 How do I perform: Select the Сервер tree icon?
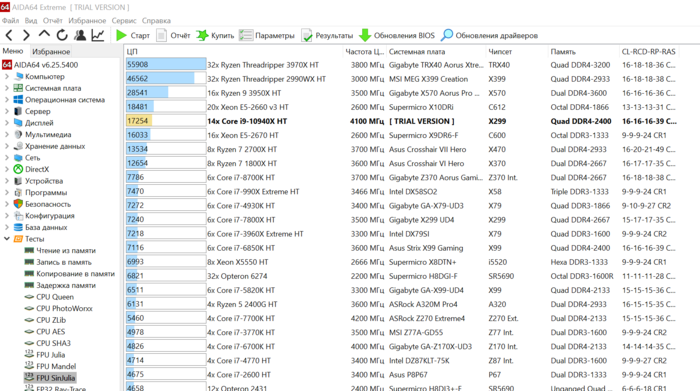click(18, 111)
